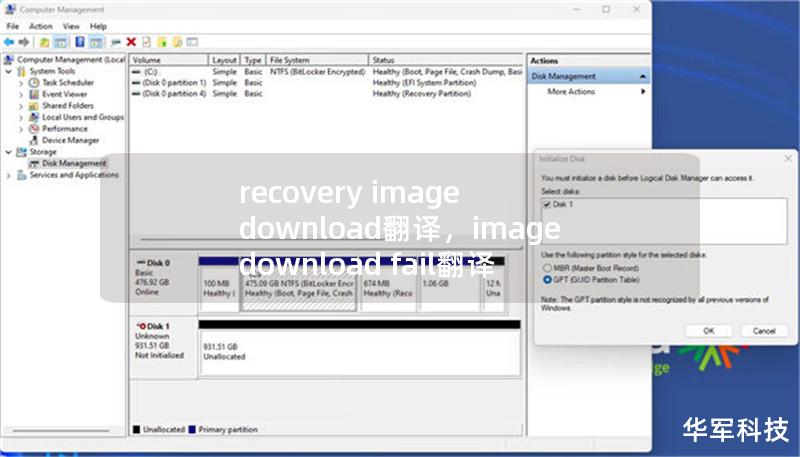Click the Primary partition blue legend swatch
The image size is (800, 457).
click(192, 429)
